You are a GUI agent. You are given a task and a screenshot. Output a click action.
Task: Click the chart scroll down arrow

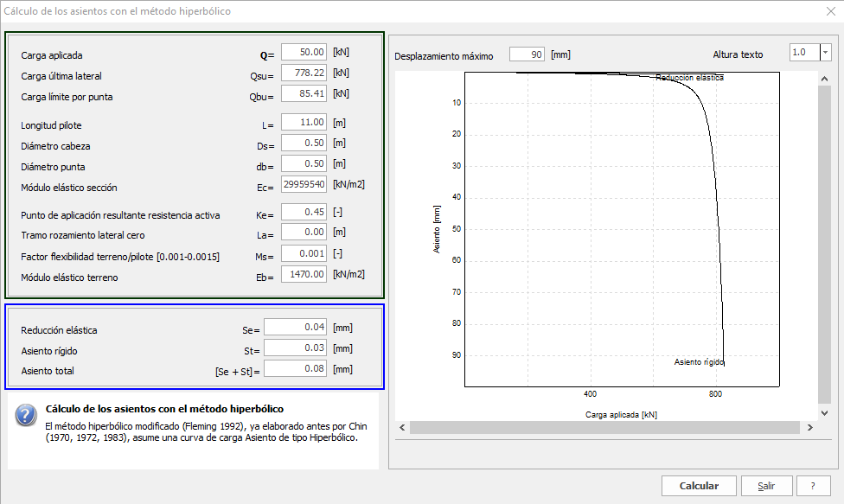click(x=825, y=413)
